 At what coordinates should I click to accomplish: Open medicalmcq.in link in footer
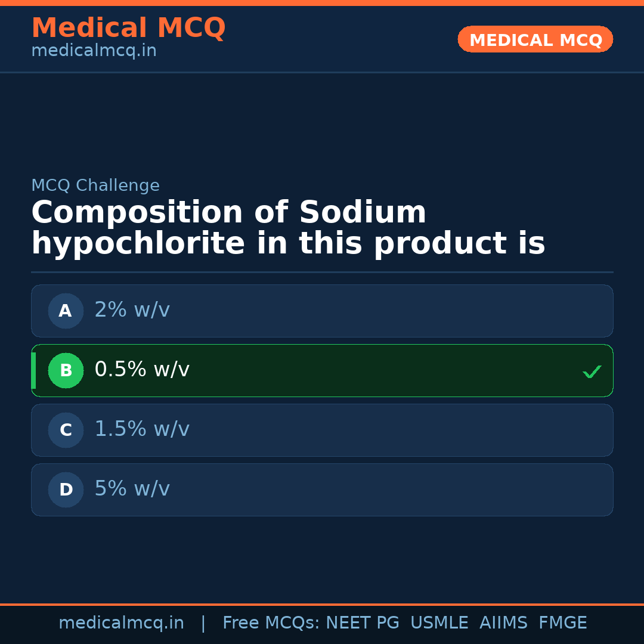(121, 623)
